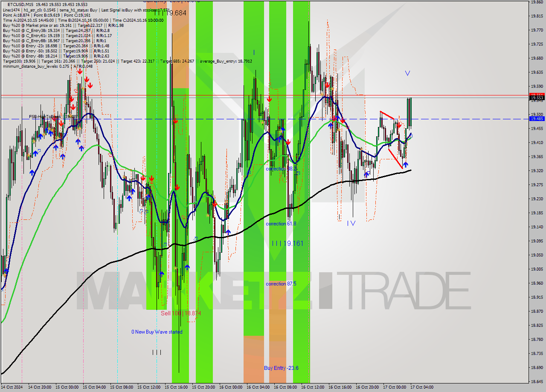Click the 'I I I 19.161' wave label
This screenshot has height=392, width=546.
[x=288, y=244]
